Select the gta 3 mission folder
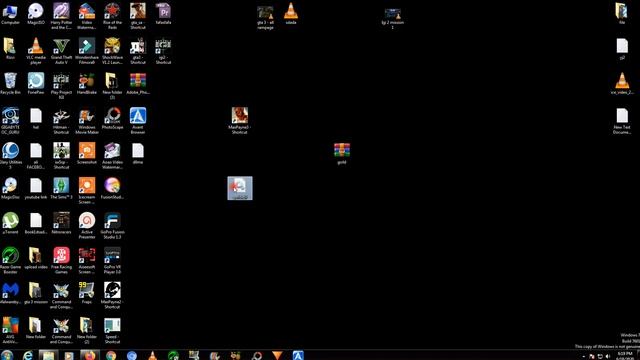The image size is (640, 360). pos(36,293)
